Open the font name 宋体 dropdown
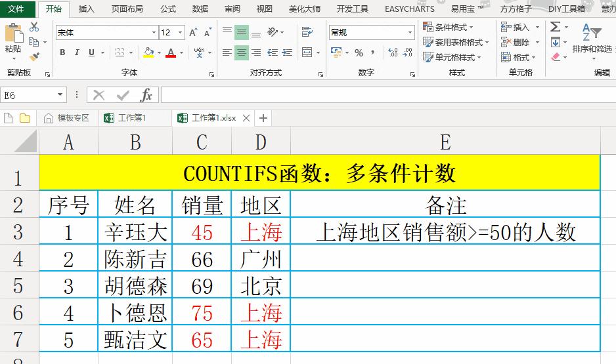Screen dimensions: 616x364 click(154, 33)
